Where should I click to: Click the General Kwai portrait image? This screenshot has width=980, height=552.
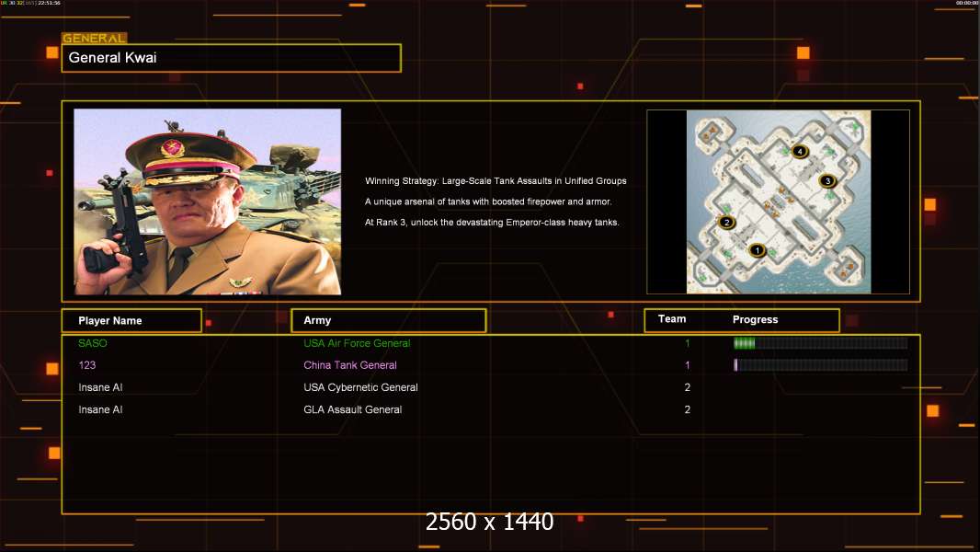click(x=208, y=201)
